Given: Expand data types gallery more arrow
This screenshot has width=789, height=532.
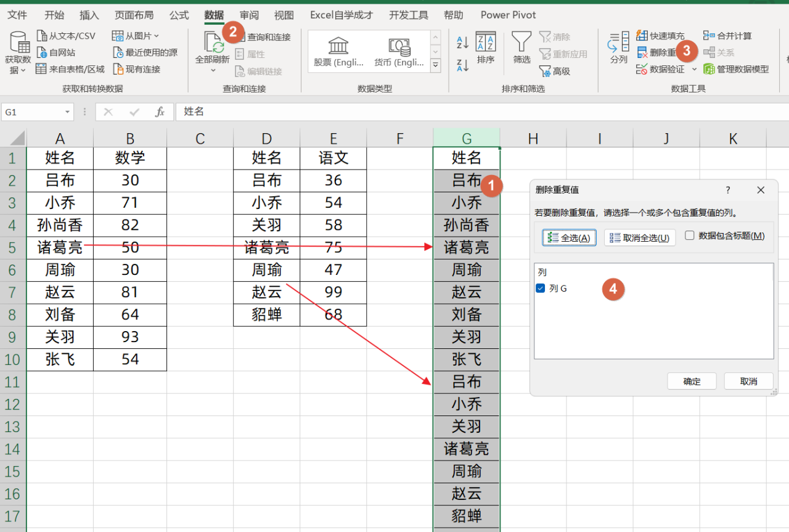Looking at the screenshot, I should [436, 65].
